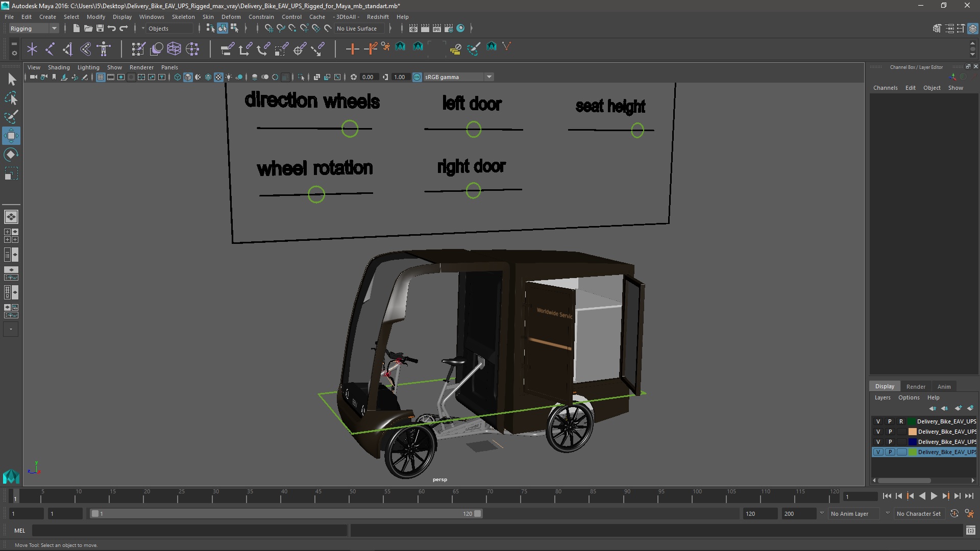This screenshot has height=551, width=980.
Task: Click the peach color swatch of second layer
Action: coord(912,432)
